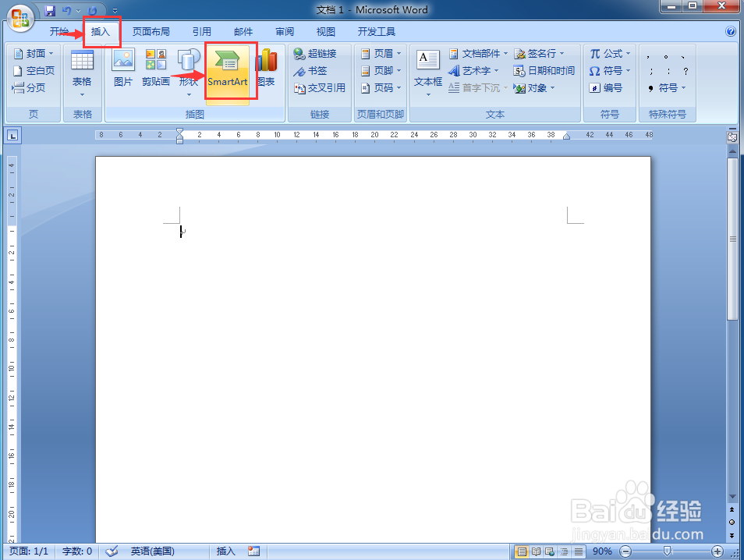Insert a 超链接 hyperlink
Viewport: 744px width, 560px height.
[316, 54]
